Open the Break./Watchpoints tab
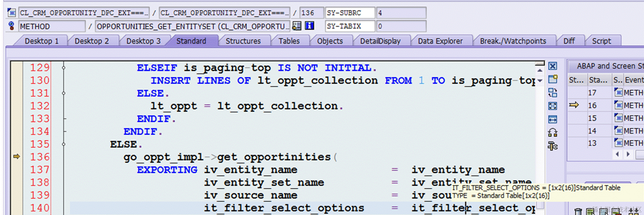This screenshot has width=644, height=215. pos(513,41)
